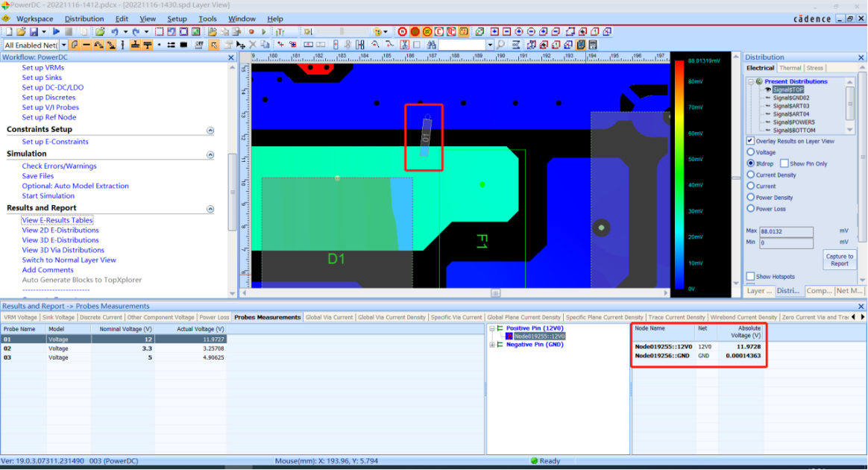The height and width of the screenshot is (470, 868).
Task: Select the Voltage radio button
Action: 751,151
